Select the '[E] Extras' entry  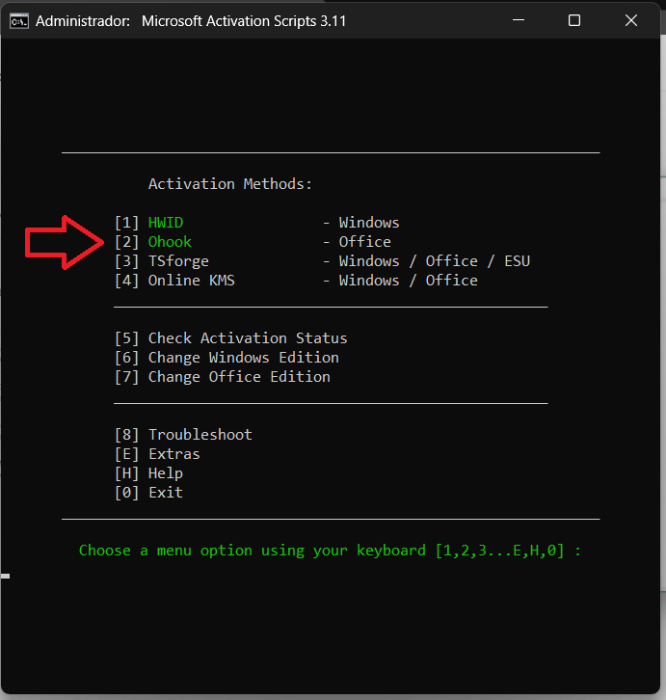(157, 454)
